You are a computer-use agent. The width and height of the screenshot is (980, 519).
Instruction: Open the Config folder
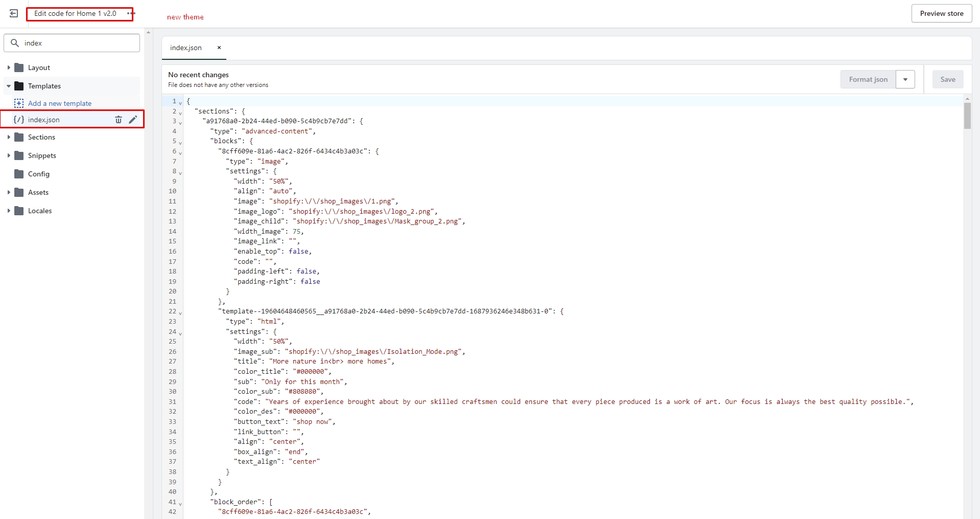coord(38,174)
